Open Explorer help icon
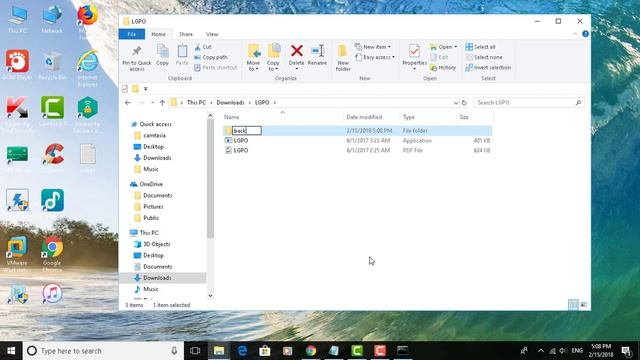Screen dimensions: 640x360 (585, 34)
